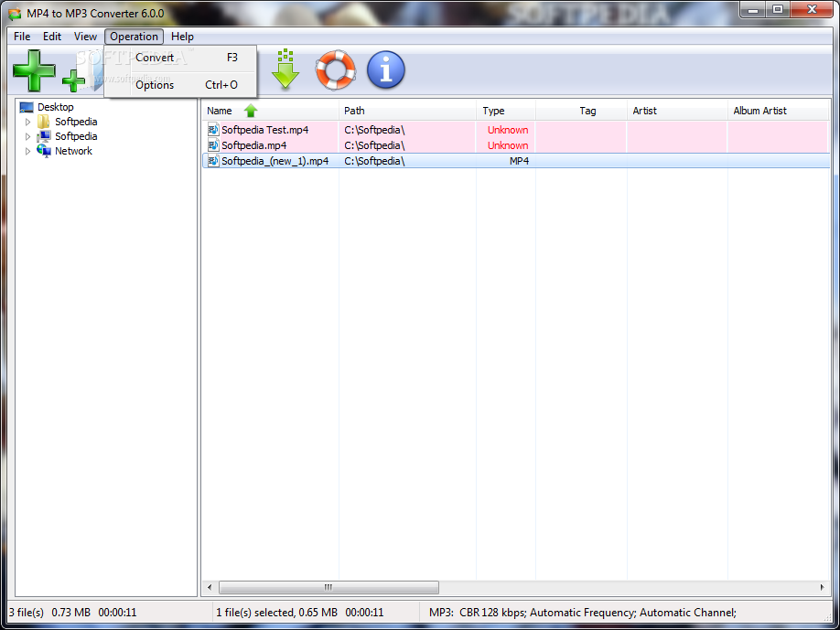Sort by the Tag column header
The image size is (840, 630).
click(581, 111)
